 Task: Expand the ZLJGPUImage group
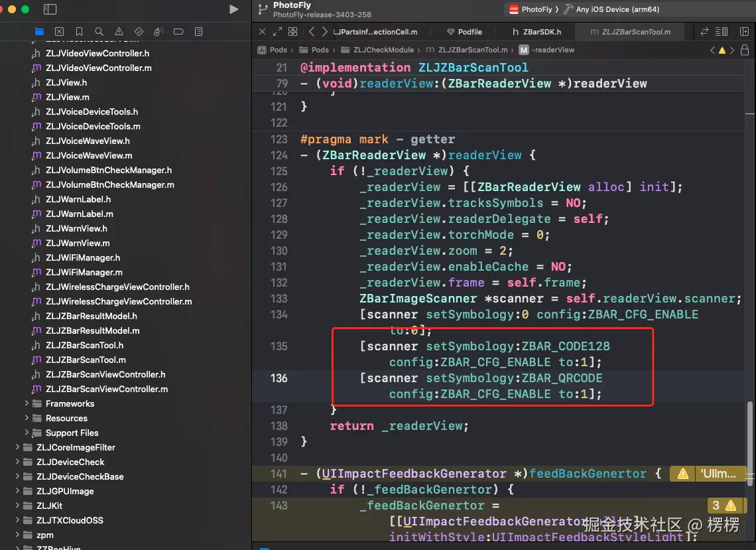17,491
